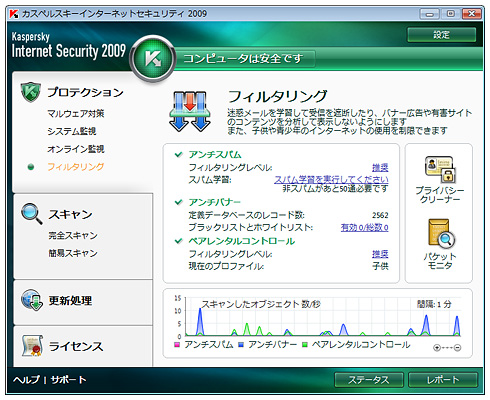Click the 子供 profile value
Viewport: 490px width, 400px height.
[x=380, y=266]
